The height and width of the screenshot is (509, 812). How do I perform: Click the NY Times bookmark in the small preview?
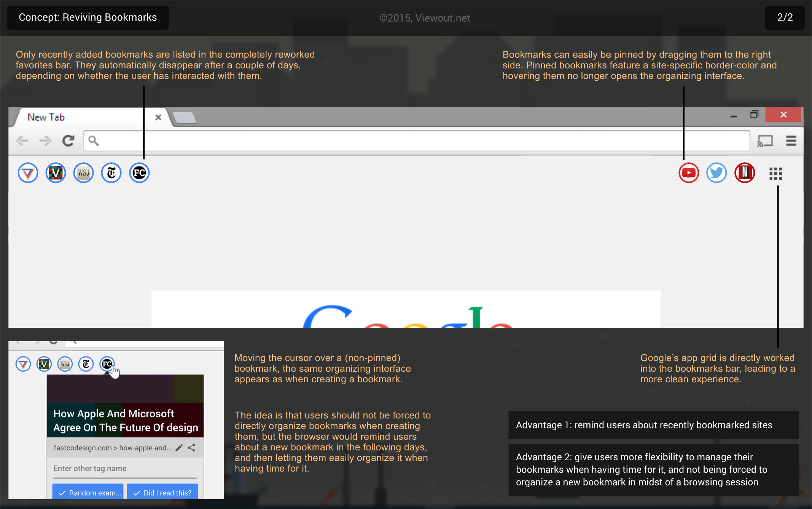[86, 364]
